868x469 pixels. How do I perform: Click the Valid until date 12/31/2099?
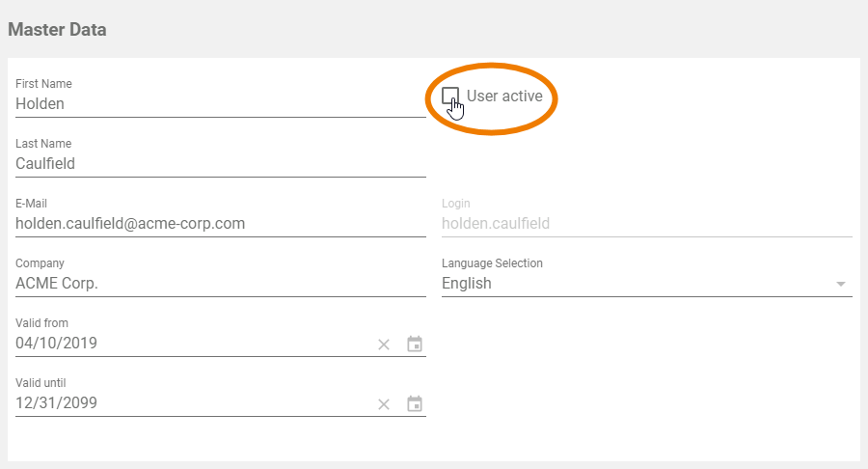click(193, 403)
